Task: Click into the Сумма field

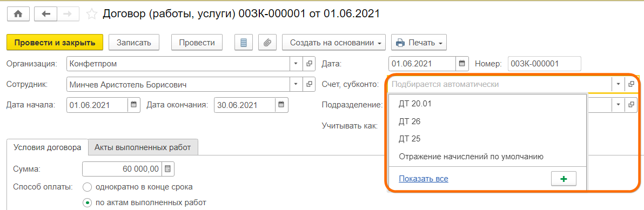Action: pos(123,168)
